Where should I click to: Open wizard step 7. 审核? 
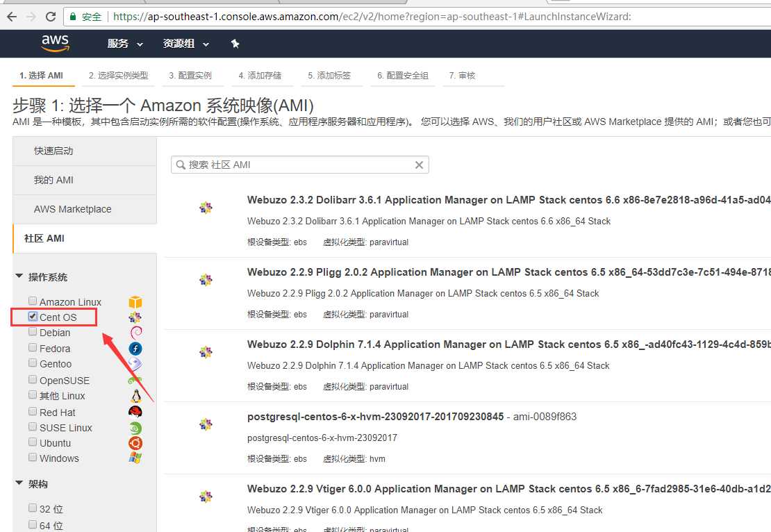tap(462, 76)
